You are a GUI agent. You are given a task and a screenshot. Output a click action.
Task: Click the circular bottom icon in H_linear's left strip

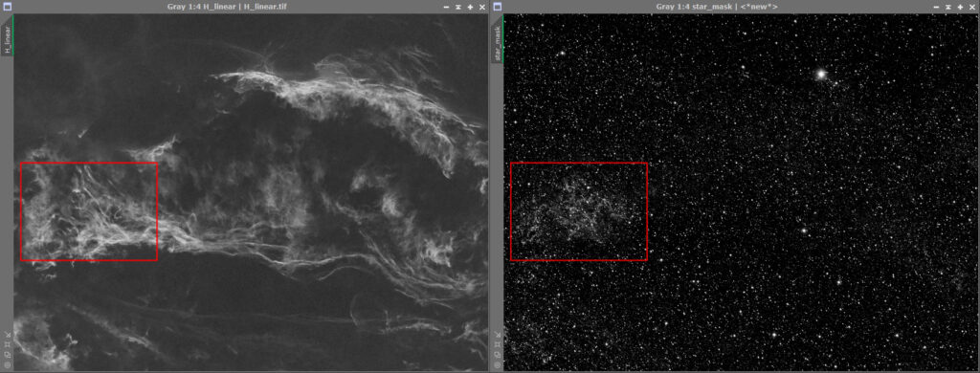click(8, 364)
